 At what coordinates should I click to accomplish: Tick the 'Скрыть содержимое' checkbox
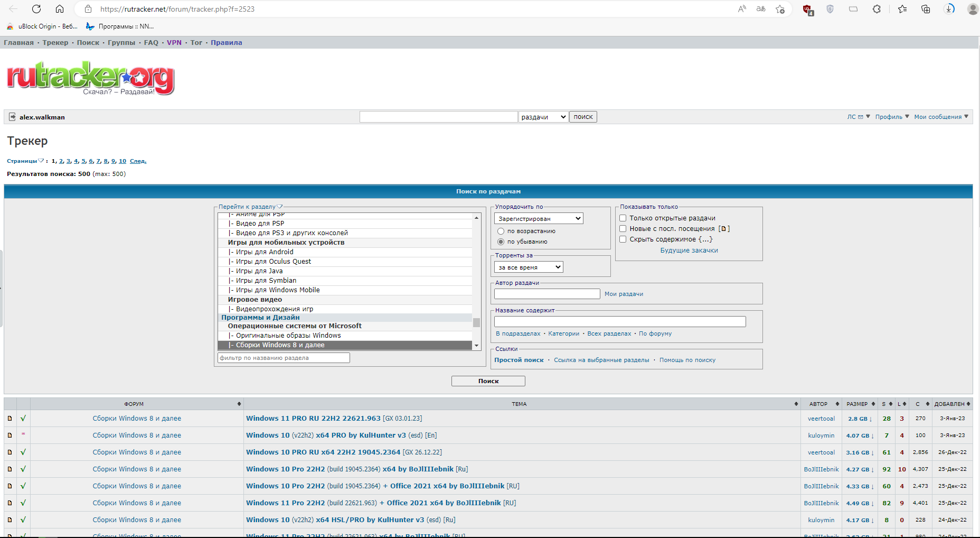pos(623,239)
